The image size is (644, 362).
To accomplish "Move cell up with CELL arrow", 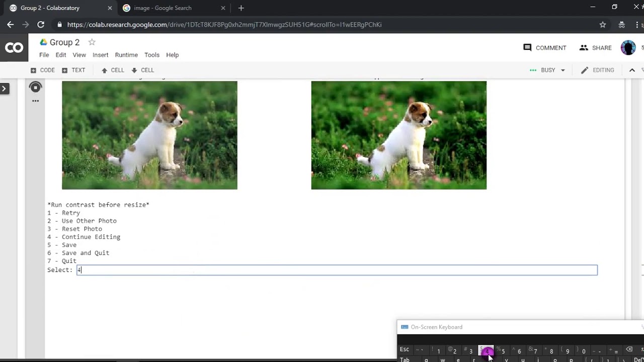I will (x=113, y=70).
